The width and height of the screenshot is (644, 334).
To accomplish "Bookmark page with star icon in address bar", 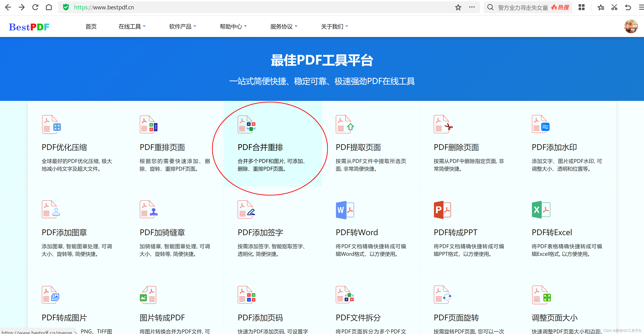I will pos(458,7).
